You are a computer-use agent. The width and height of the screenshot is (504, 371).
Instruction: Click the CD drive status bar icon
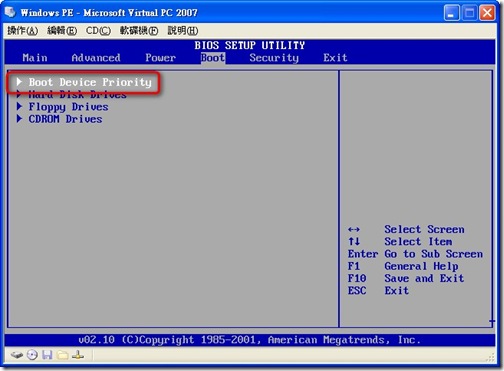click(32, 355)
